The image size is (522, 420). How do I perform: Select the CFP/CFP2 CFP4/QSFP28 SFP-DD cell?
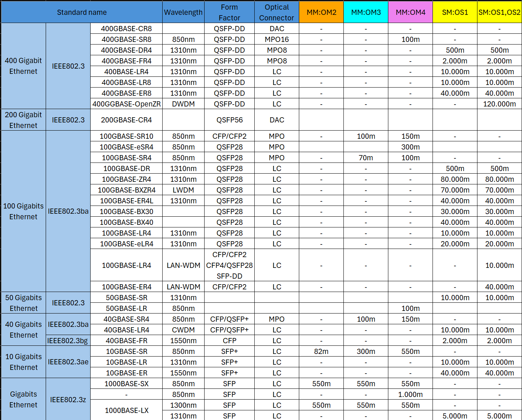(229, 265)
